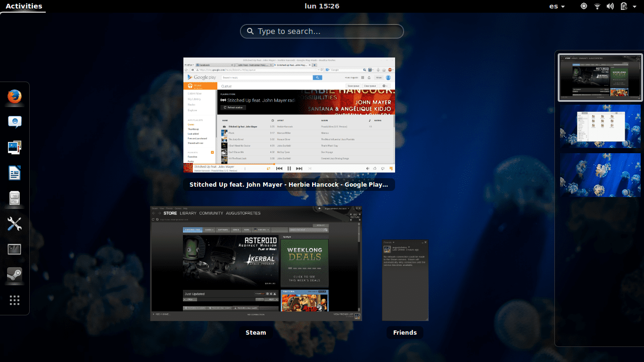Click the AUGUSTOFRETES tab in the Steam window
644x362 pixels.
(x=243, y=213)
